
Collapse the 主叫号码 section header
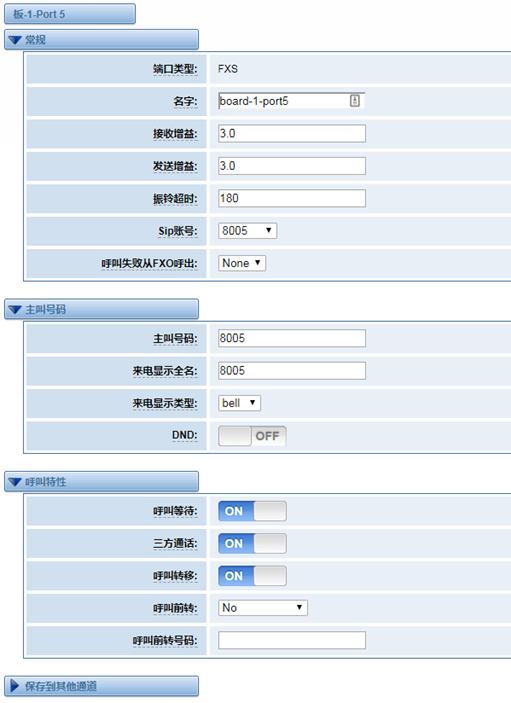(x=101, y=309)
